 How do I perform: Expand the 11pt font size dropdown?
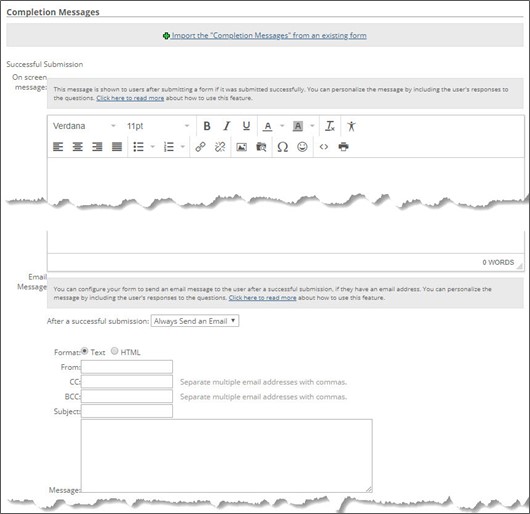158,126
